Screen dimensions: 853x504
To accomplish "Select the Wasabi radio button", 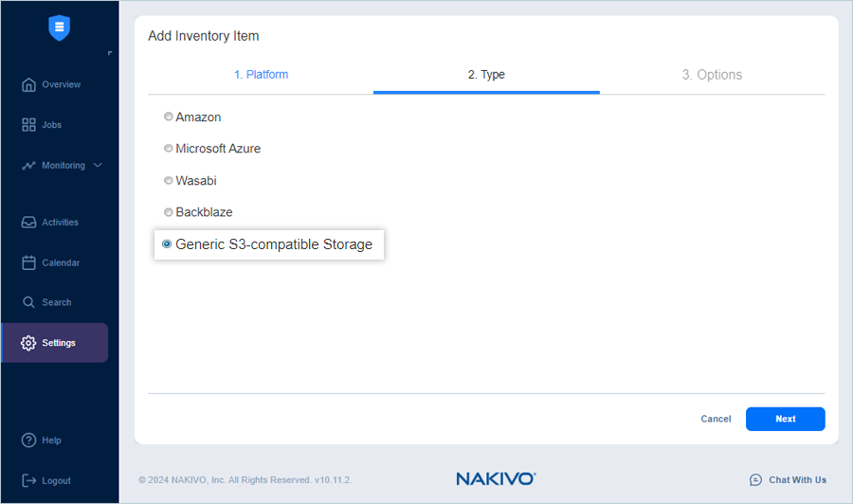I will [x=168, y=180].
